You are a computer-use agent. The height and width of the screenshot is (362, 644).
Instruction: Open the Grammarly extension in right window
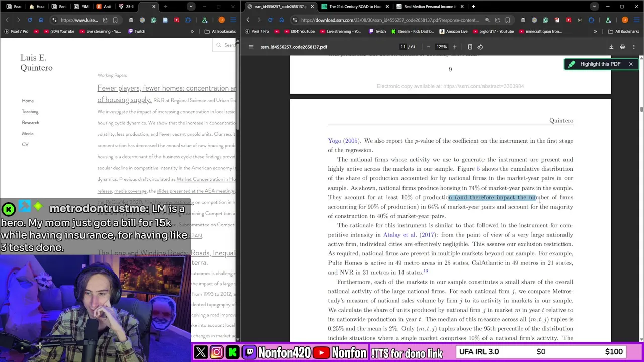545,20
